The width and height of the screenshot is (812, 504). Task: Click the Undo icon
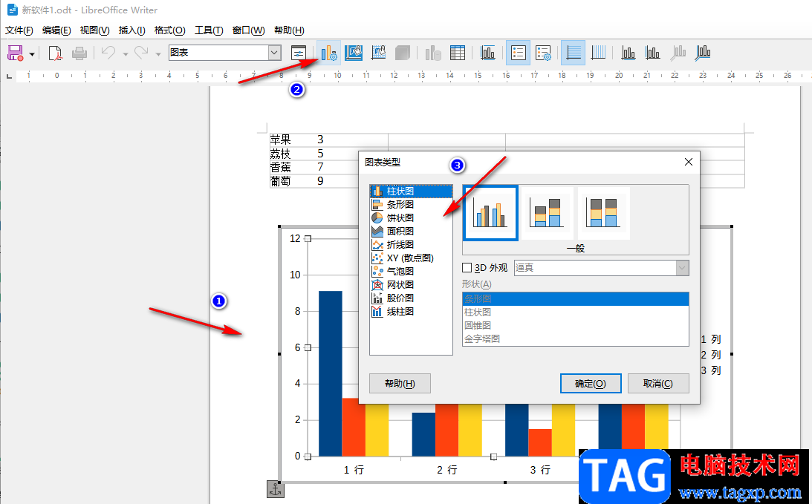point(108,53)
